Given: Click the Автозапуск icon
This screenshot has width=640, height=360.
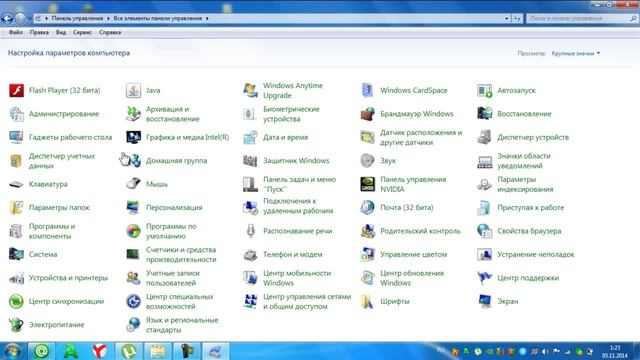Looking at the screenshot, I should [484, 90].
